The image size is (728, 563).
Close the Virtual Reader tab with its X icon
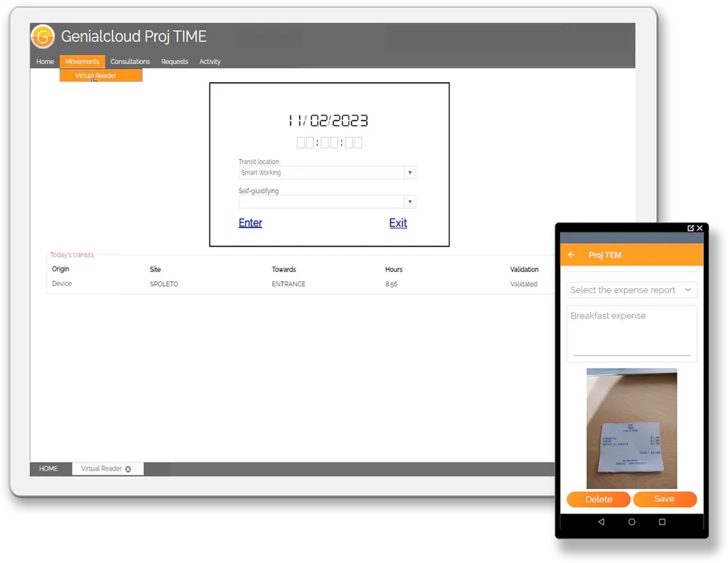click(128, 469)
